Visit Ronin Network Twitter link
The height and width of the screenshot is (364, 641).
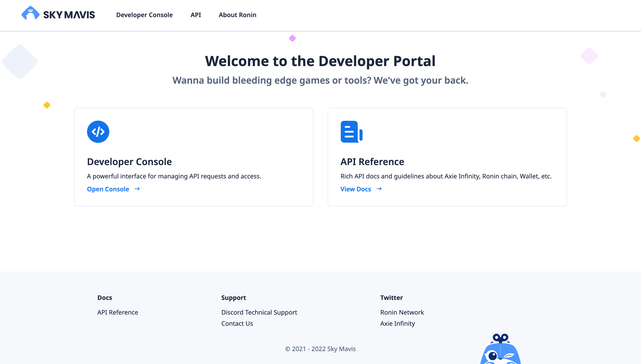(402, 312)
